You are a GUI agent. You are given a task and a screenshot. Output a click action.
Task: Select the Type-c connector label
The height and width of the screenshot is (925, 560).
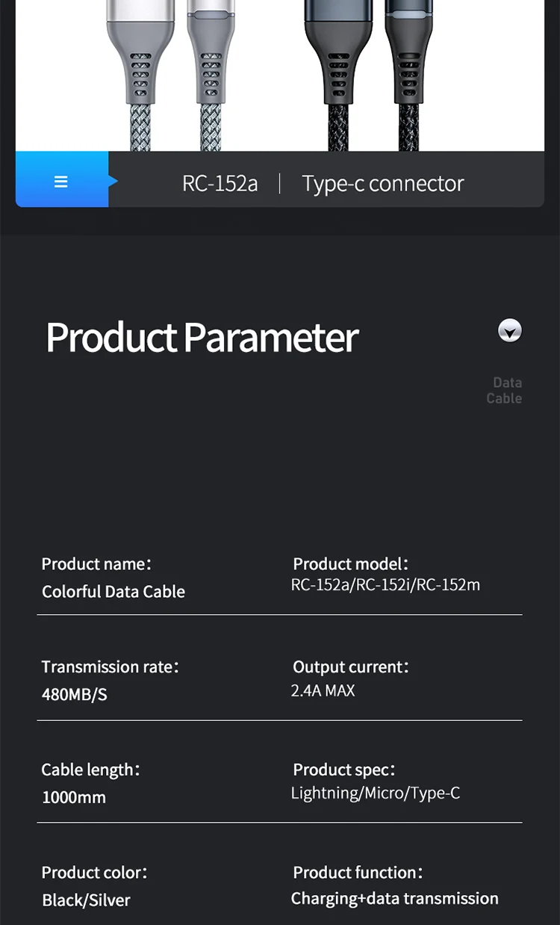pyautogui.click(x=383, y=184)
